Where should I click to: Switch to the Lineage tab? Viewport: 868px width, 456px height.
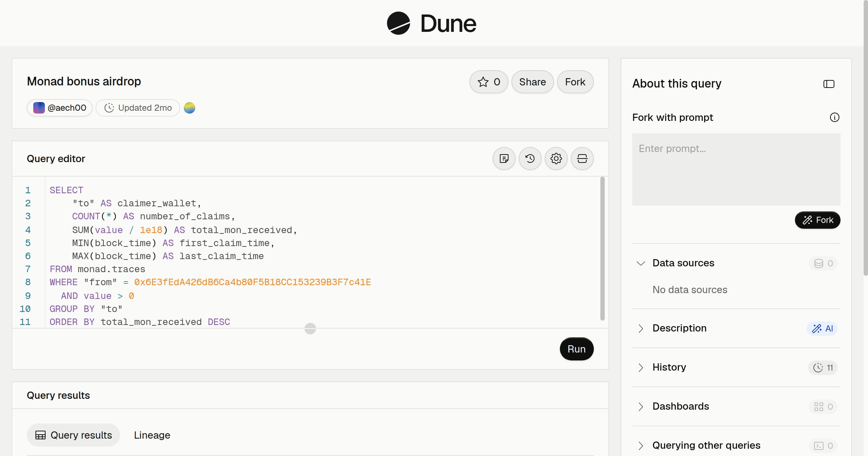point(152,435)
